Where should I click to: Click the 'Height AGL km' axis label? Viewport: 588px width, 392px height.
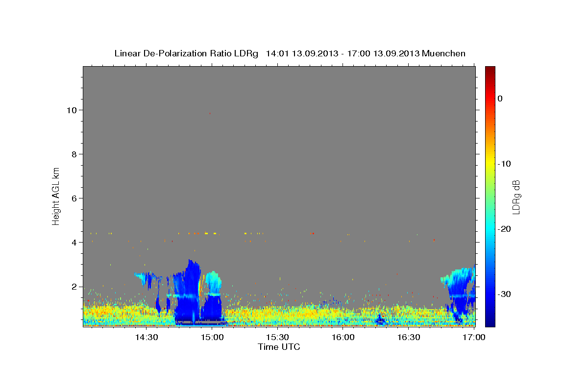[x=56, y=196]
